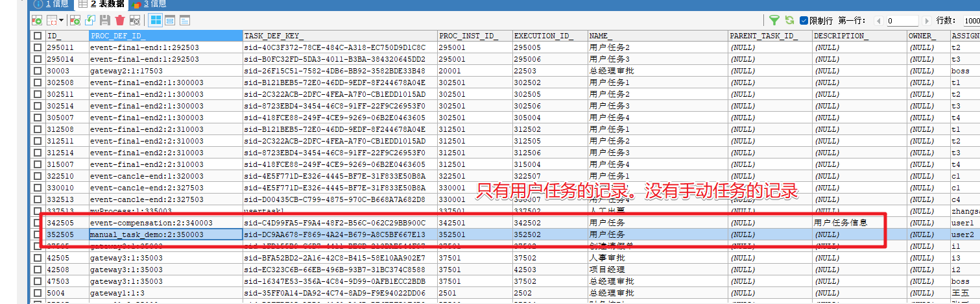Select execution ID cell 22503

(x=550, y=71)
